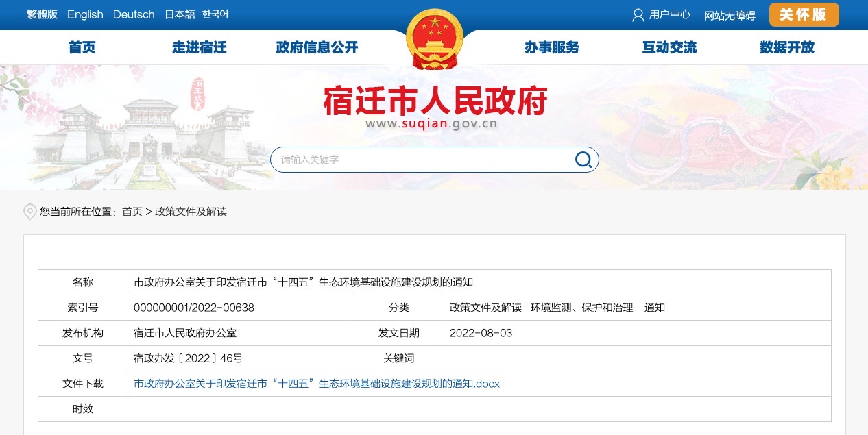Click 首页 in the breadcrumb
868x435 pixels.
[132, 212]
